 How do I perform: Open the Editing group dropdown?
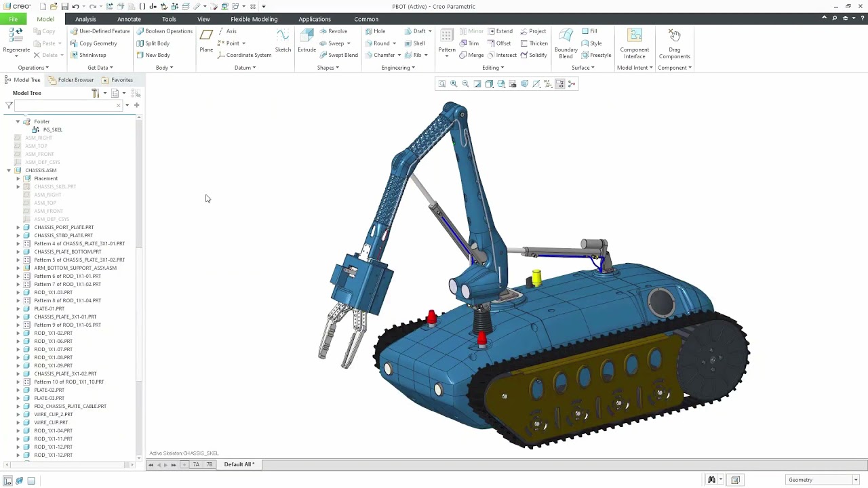pyautogui.click(x=493, y=68)
